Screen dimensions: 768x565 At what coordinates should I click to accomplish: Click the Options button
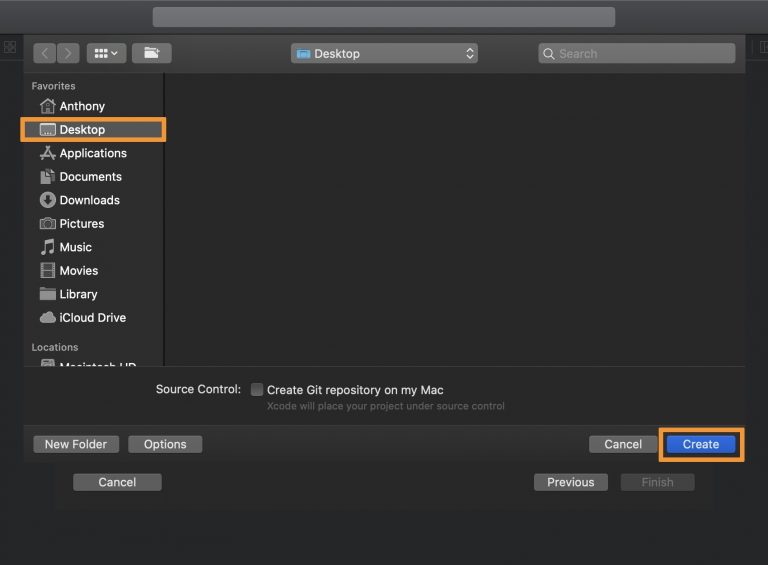(165, 444)
